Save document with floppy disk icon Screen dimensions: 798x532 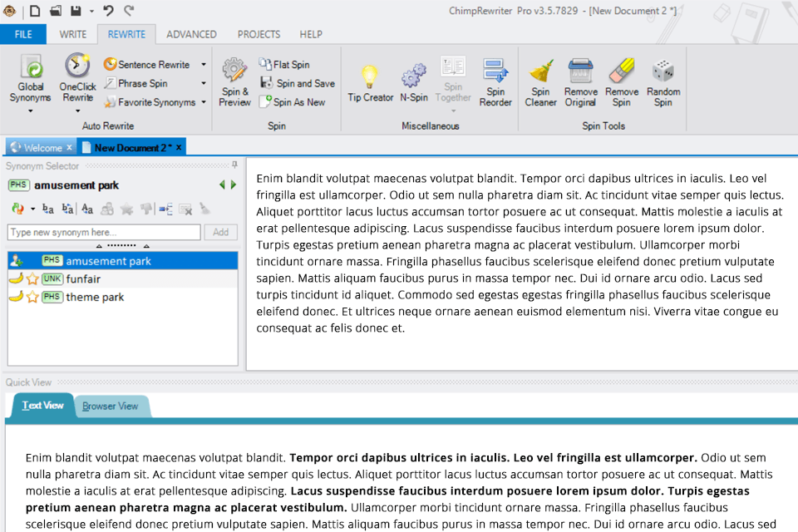[76, 10]
